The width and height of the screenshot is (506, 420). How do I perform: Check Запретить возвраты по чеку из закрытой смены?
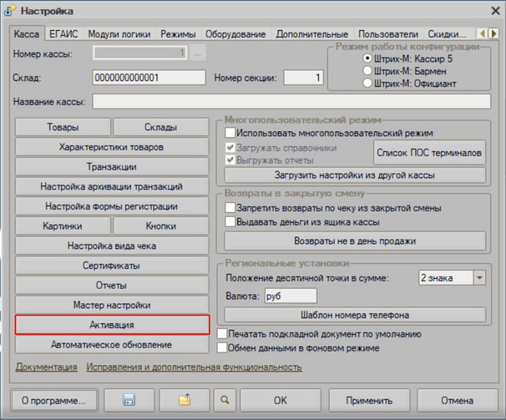[x=230, y=207]
